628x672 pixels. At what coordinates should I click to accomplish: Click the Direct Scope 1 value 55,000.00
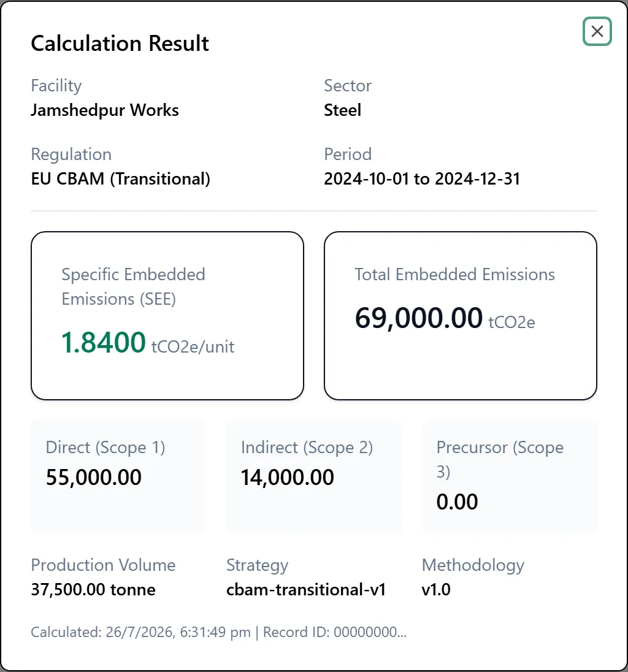(93, 478)
